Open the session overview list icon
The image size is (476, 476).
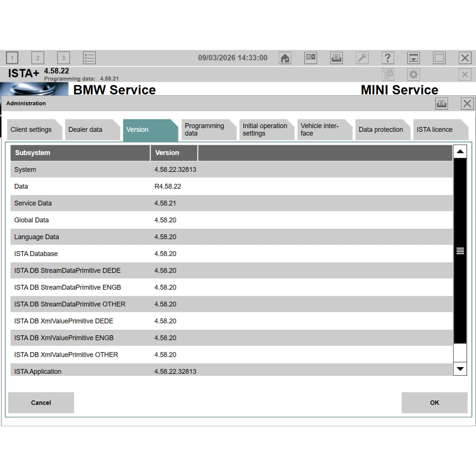pos(89,58)
